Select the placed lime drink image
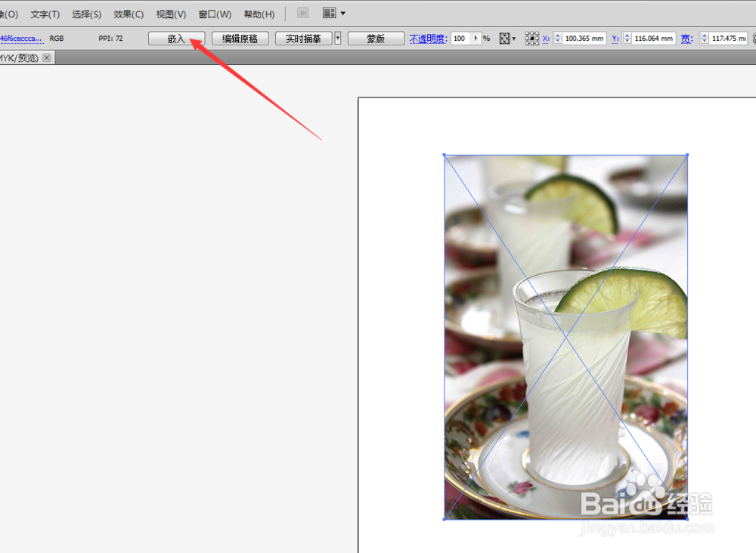 point(565,337)
